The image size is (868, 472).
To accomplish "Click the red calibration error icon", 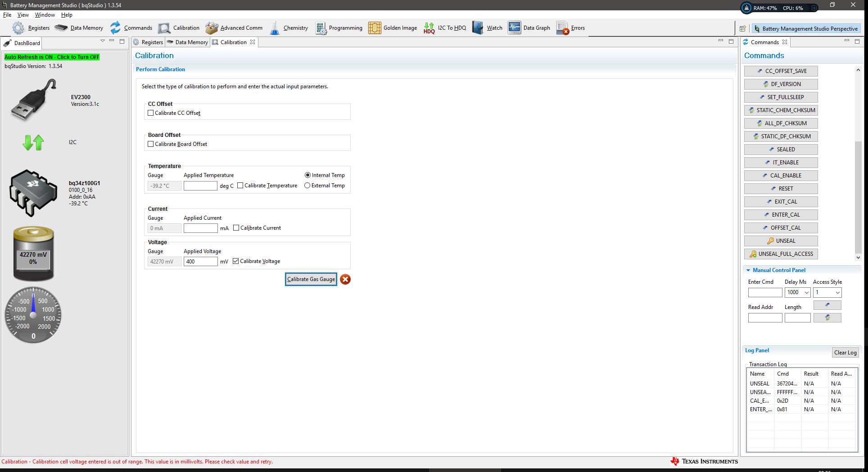I will [345, 279].
